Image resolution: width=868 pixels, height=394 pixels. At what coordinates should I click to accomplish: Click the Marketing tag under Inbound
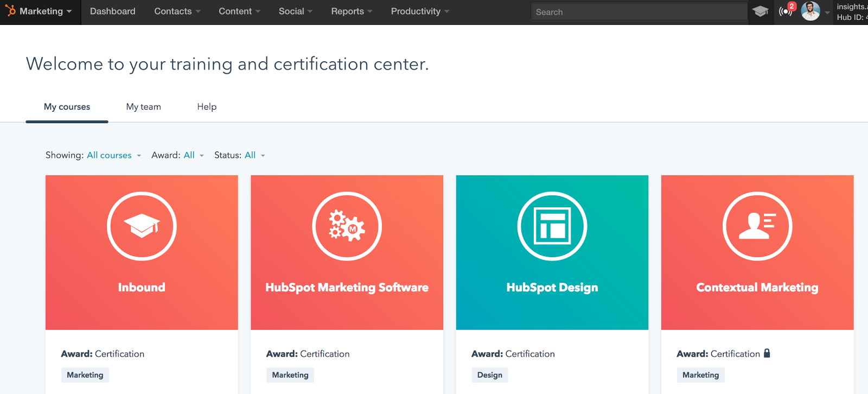coord(85,375)
